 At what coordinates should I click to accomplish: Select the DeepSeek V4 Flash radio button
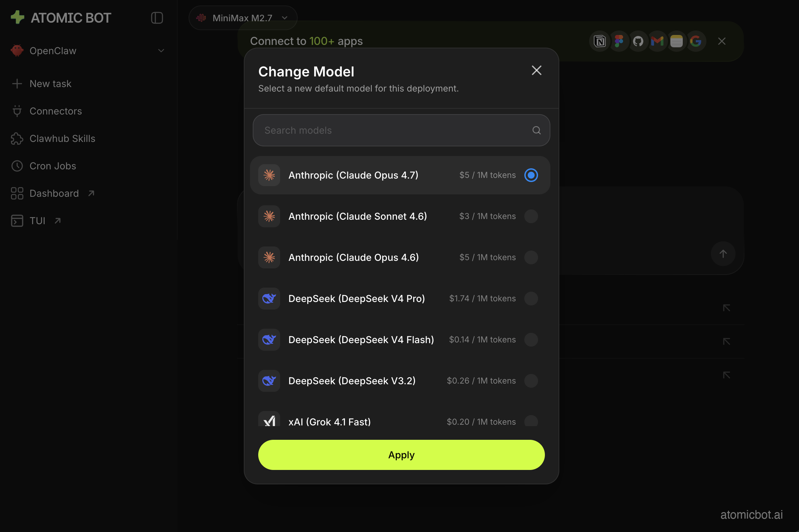pyautogui.click(x=531, y=340)
